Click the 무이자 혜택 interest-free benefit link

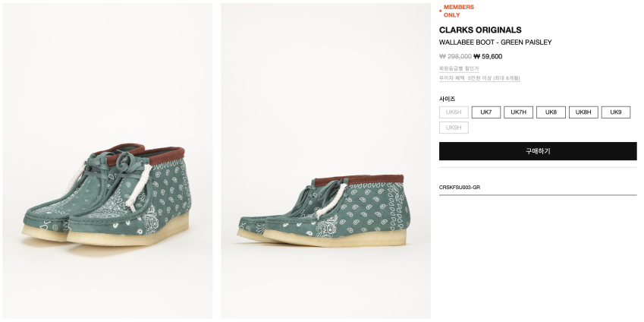pyautogui.click(x=479, y=78)
